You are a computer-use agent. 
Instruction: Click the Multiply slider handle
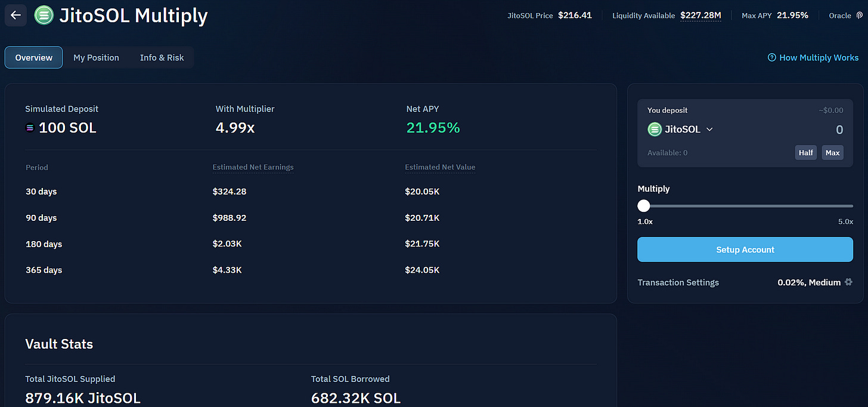643,206
